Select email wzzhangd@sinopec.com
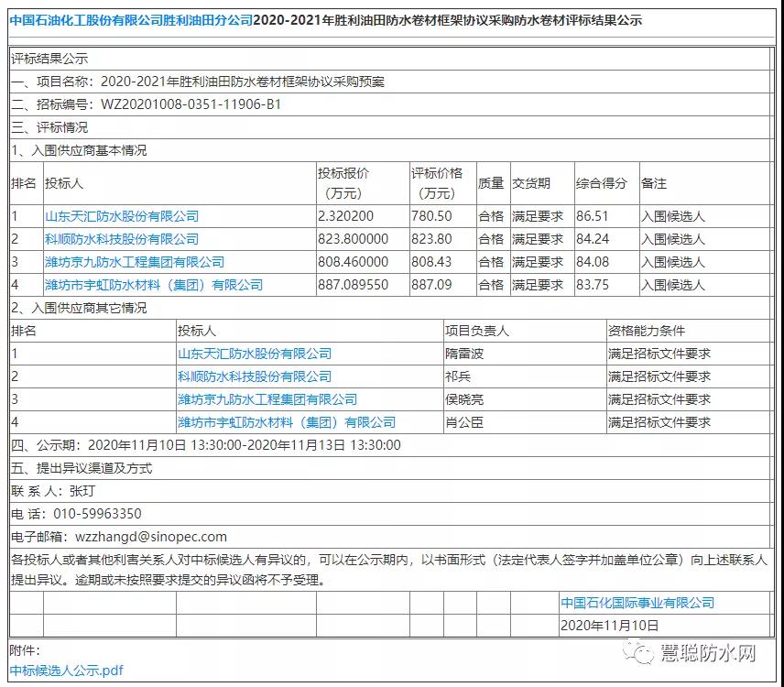This screenshot has height=687, width=784. coord(150,537)
